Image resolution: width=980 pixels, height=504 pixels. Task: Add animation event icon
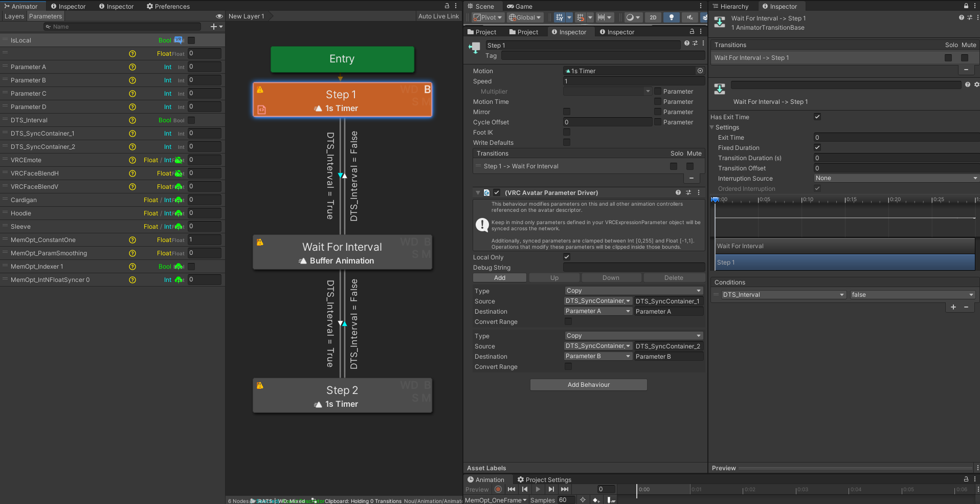(x=611, y=500)
